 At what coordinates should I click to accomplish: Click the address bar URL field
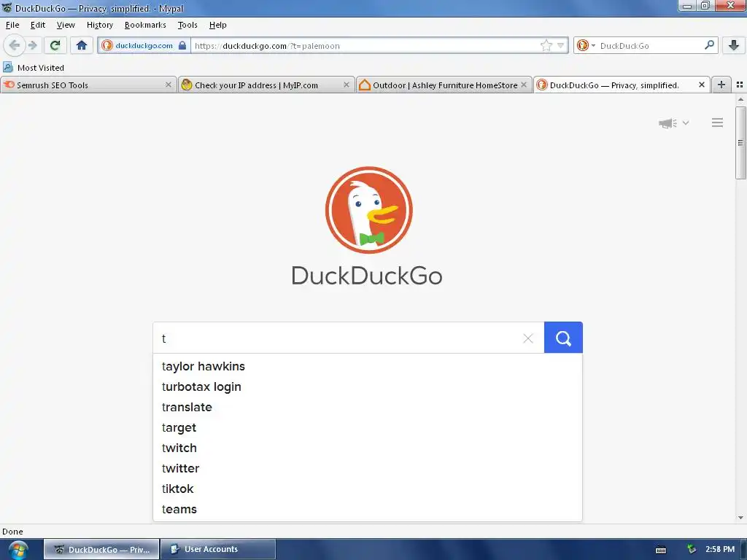[365, 46]
